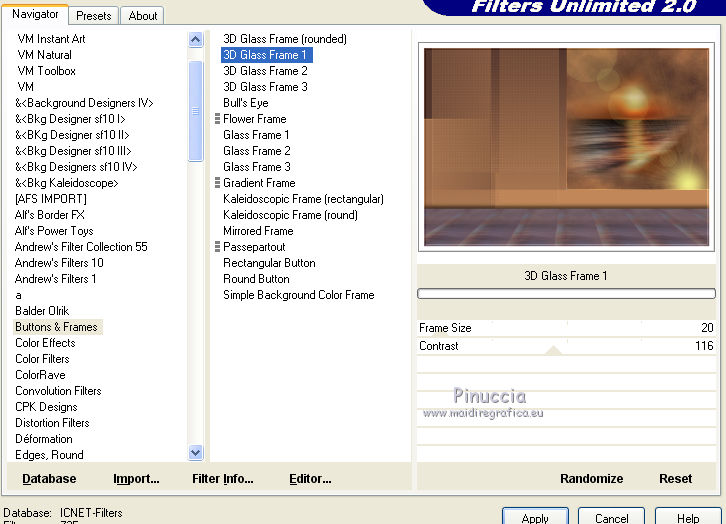Open the Database button
Image resolution: width=726 pixels, height=524 pixels.
49,479
